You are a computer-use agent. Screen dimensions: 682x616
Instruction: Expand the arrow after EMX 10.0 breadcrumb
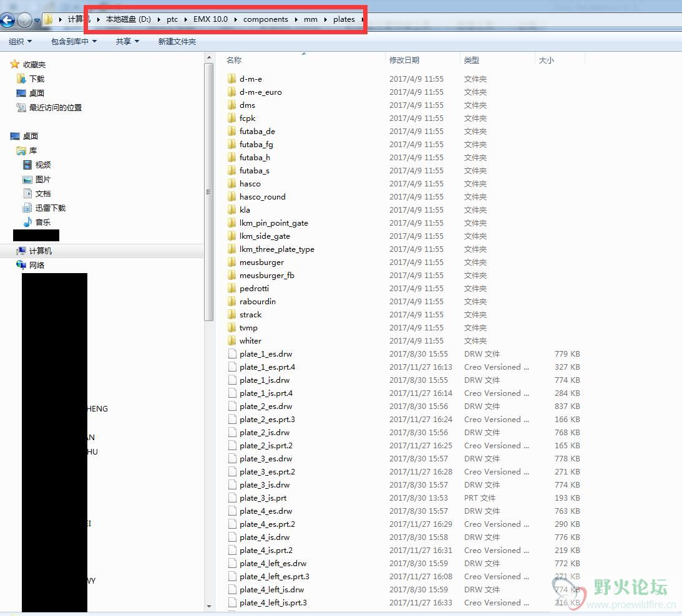(x=235, y=19)
